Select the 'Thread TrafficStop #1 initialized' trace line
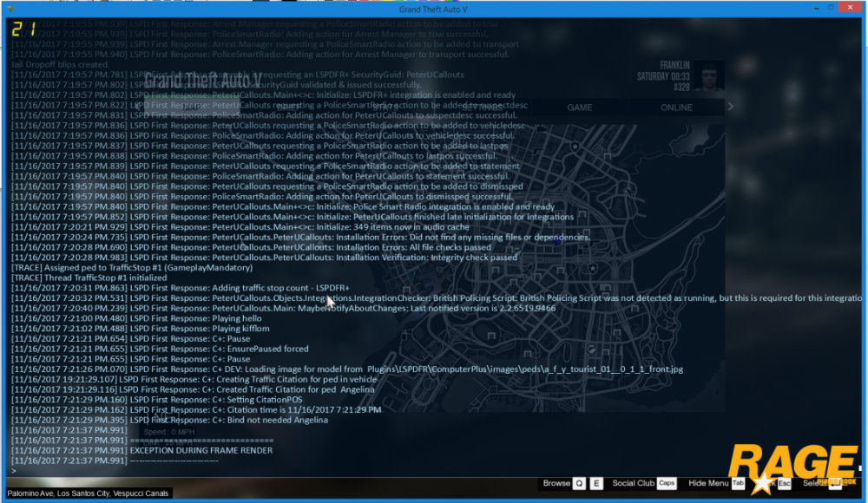The width and height of the screenshot is (868, 503). click(89, 278)
